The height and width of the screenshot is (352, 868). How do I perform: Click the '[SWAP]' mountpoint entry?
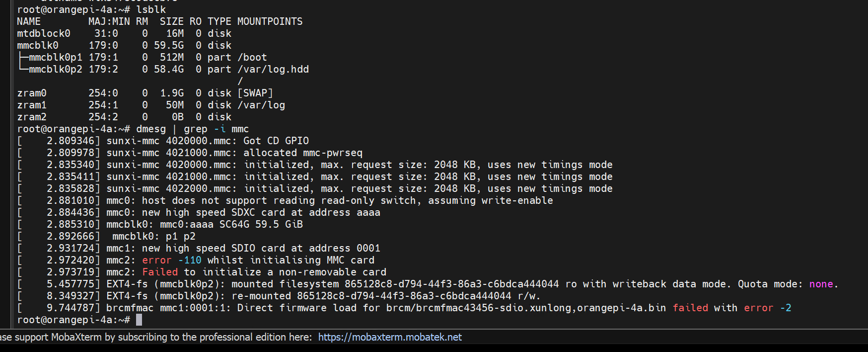[255, 93]
